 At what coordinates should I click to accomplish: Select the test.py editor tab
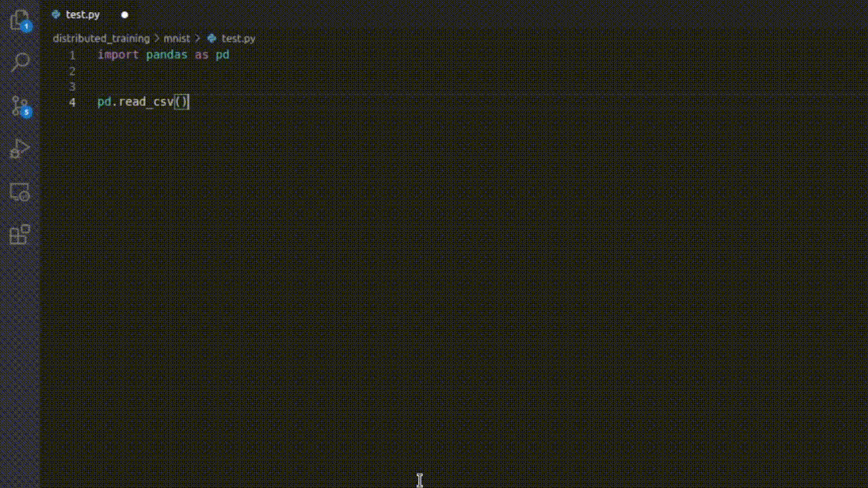(x=80, y=14)
